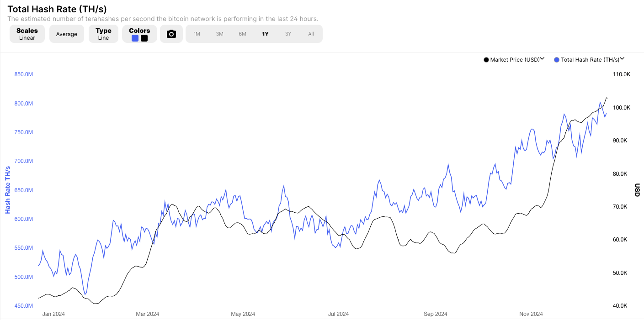Screen dimensions: 644x320
Task: Click the Total Hash Rate (TH/s) legend label
Action: click(590, 60)
